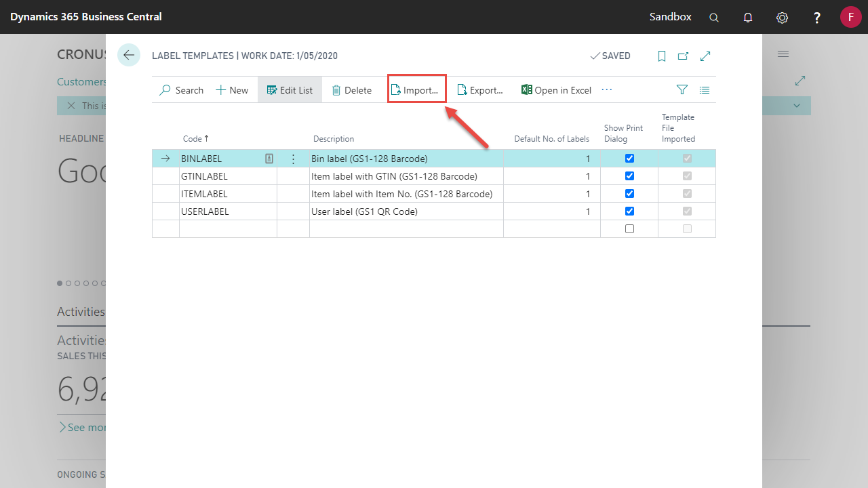The height and width of the screenshot is (488, 868).
Task: Click Template File Imported checkbox for BINLABEL
Action: coord(687,159)
